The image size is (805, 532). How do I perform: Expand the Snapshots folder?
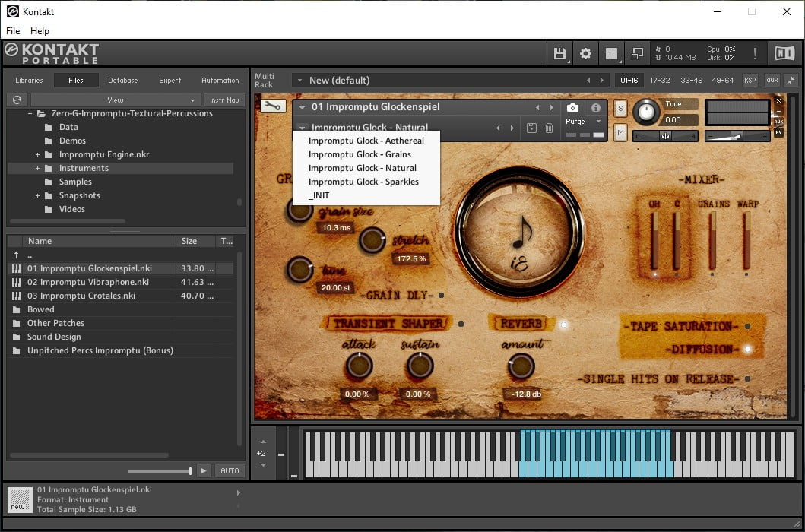[37, 195]
